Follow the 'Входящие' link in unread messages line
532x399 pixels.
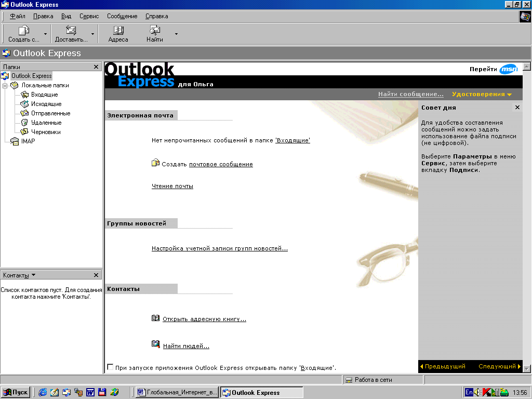[x=293, y=140]
